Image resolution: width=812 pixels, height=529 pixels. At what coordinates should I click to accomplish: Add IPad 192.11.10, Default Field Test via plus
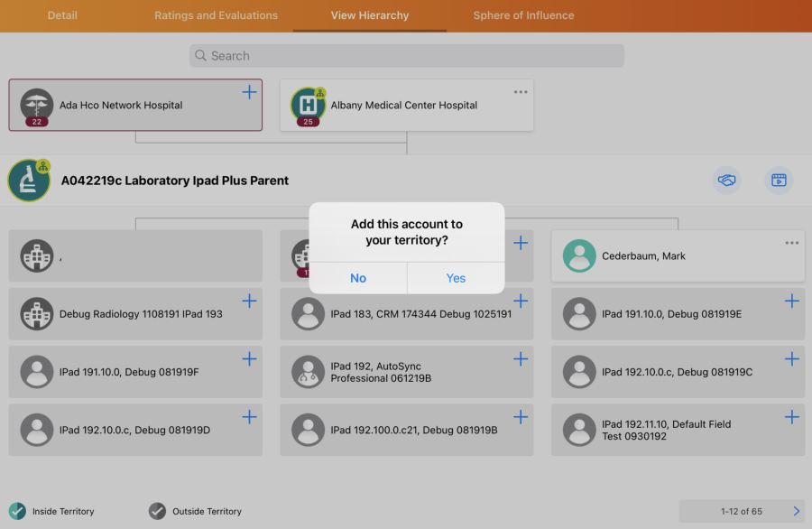pos(791,417)
